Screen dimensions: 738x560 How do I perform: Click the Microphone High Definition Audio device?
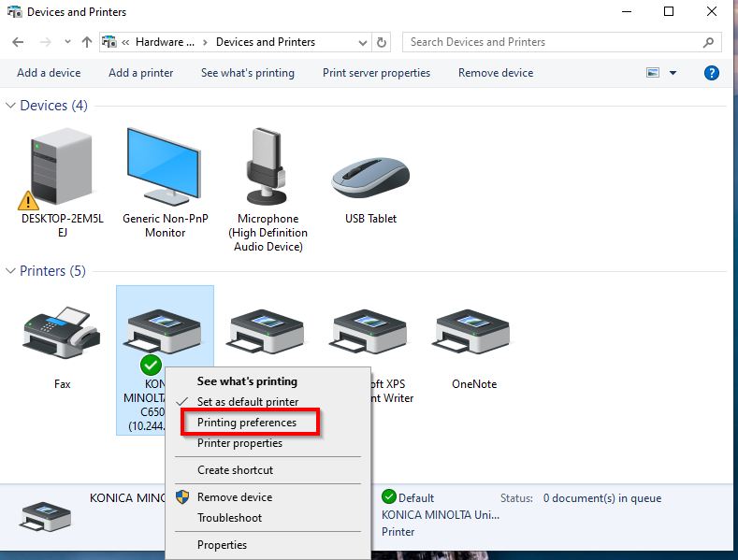(268, 168)
